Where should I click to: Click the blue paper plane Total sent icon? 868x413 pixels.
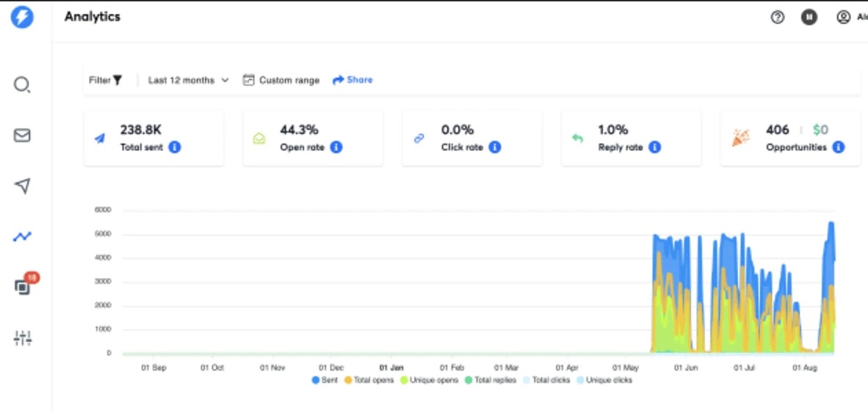tap(100, 139)
